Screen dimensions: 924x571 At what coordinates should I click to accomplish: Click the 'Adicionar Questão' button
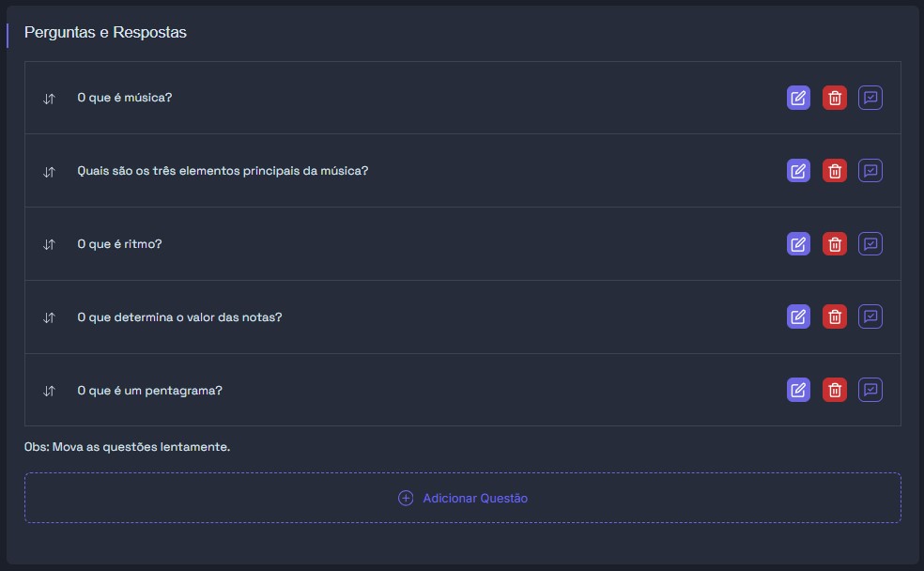pos(463,498)
